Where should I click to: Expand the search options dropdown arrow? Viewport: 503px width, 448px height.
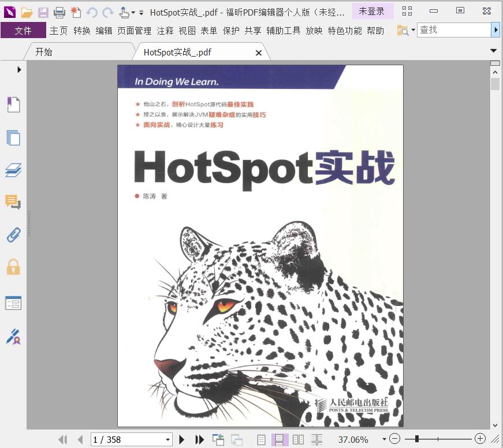coord(413,30)
